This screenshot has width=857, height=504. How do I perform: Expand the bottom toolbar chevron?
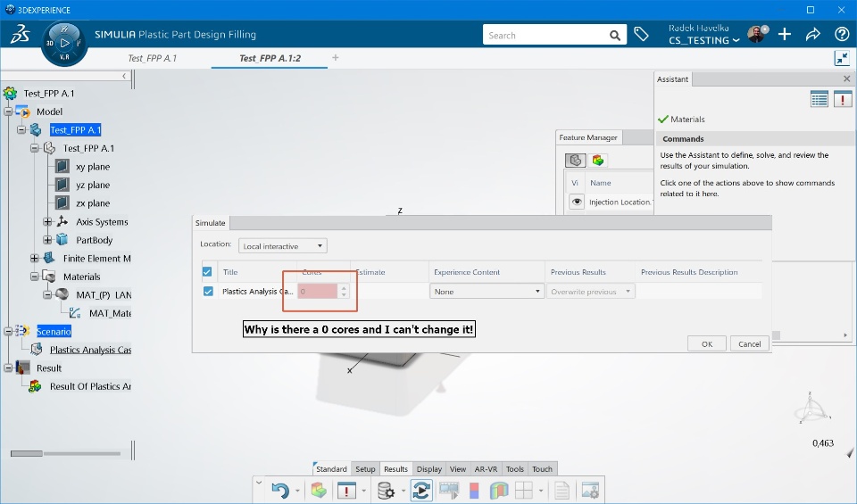pyautogui.click(x=259, y=483)
